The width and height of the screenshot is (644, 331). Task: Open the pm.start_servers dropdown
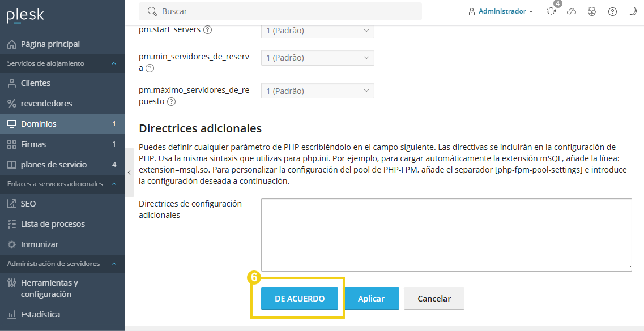317,31
